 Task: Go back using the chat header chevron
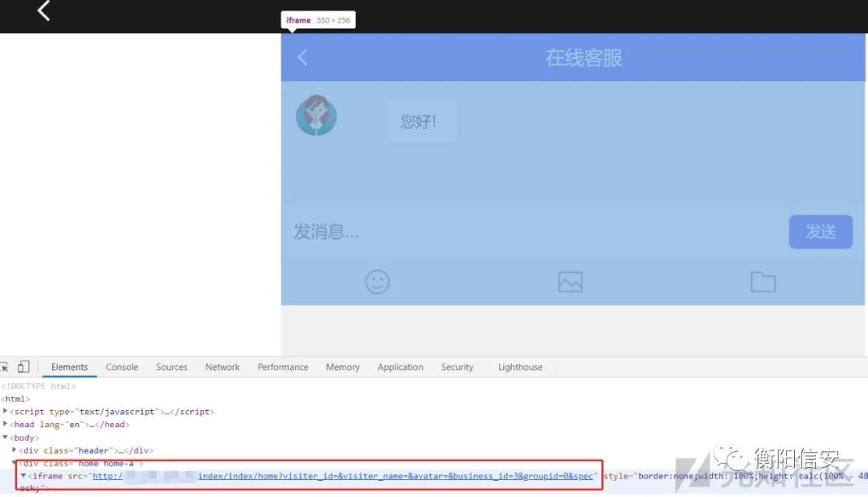tap(302, 57)
